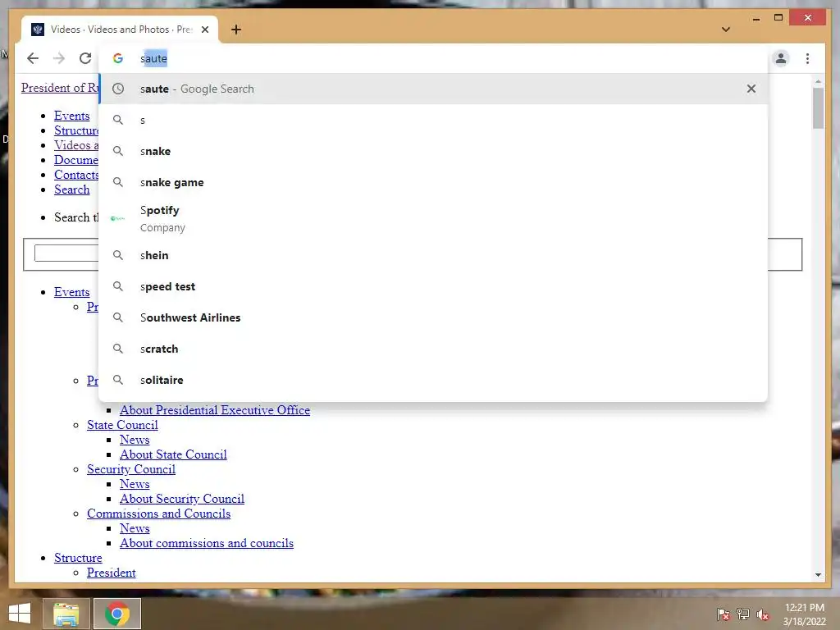
Task: Open the Chrome profile avatar icon
Action: [781, 58]
